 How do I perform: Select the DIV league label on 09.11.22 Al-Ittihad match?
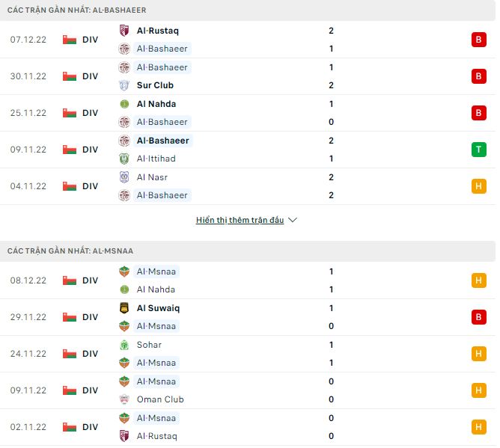(x=90, y=150)
